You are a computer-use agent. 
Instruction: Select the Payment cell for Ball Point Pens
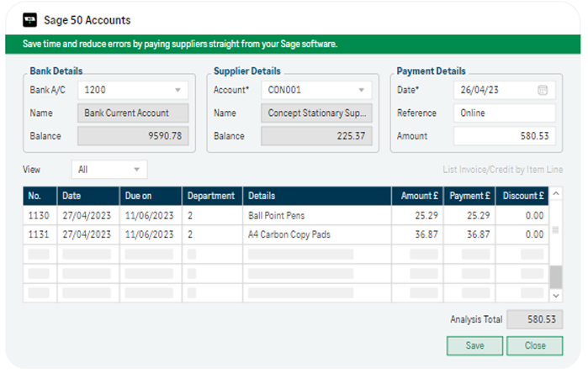point(469,215)
